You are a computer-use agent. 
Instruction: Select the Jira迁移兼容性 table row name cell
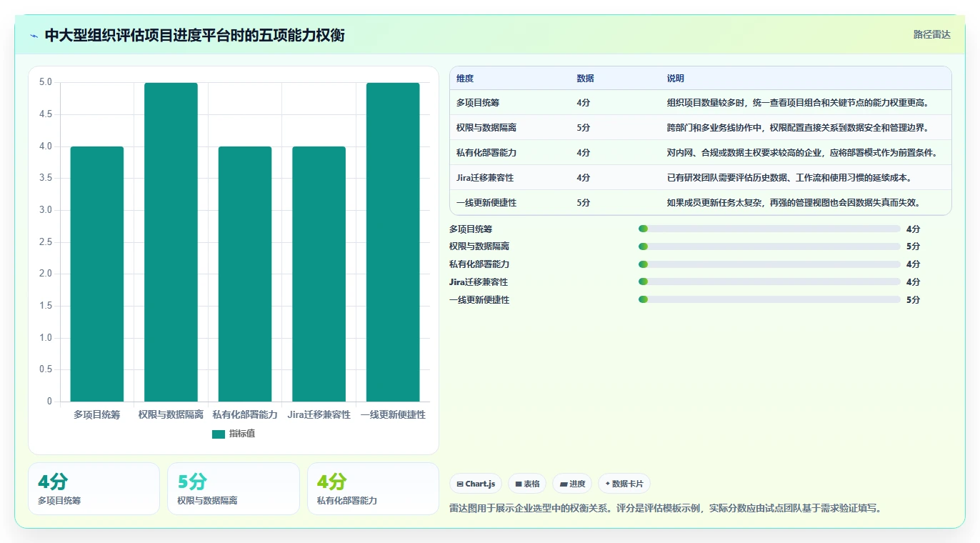pos(485,178)
